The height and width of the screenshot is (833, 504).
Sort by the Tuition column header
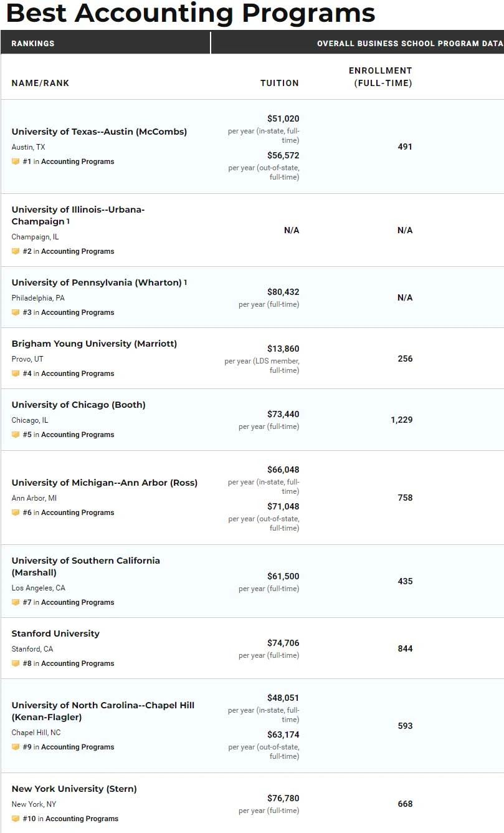[x=279, y=83]
